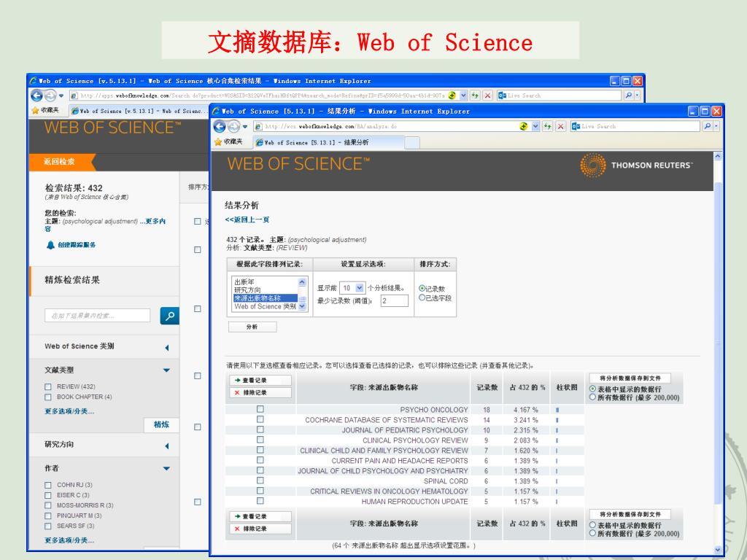Click the orange 返回检索 button
The height and width of the screenshot is (560, 747).
[62, 162]
